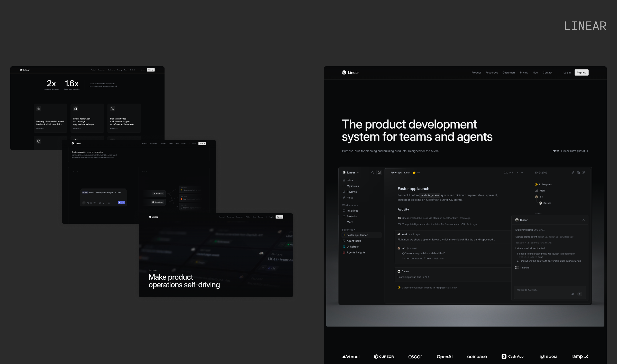
Task: Click the git branch icon beside ENG-2703
Action: (x=584, y=172)
